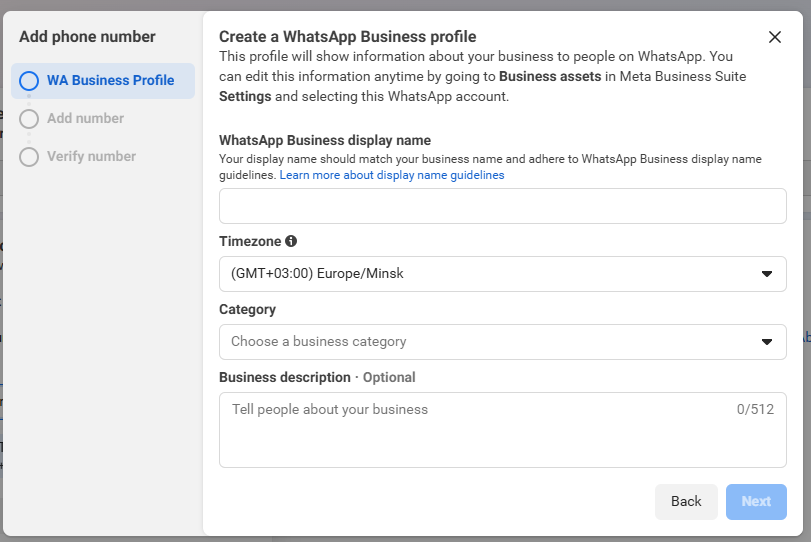Open Learn more about display name guidelines
Viewport: 811px width, 542px height.
click(392, 175)
